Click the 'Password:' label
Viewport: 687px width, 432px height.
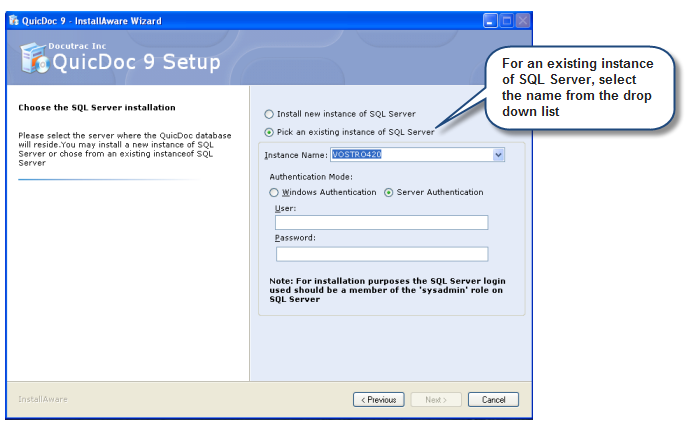click(x=295, y=238)
